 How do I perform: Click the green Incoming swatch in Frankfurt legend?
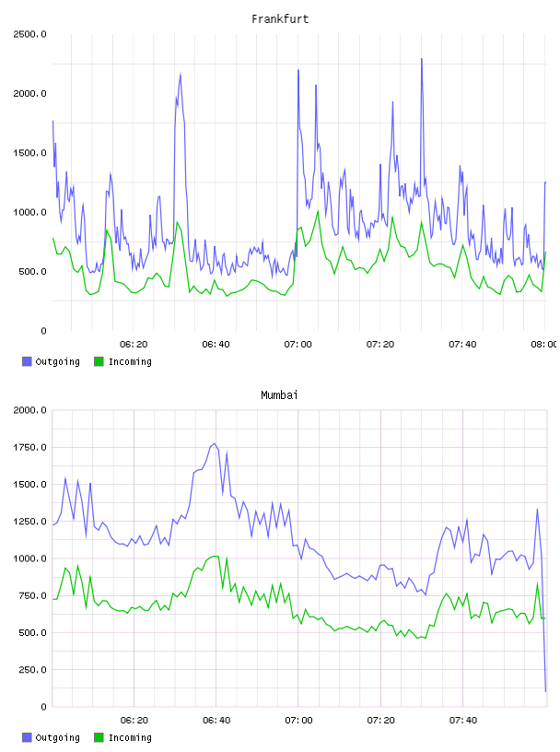[99, 361]
